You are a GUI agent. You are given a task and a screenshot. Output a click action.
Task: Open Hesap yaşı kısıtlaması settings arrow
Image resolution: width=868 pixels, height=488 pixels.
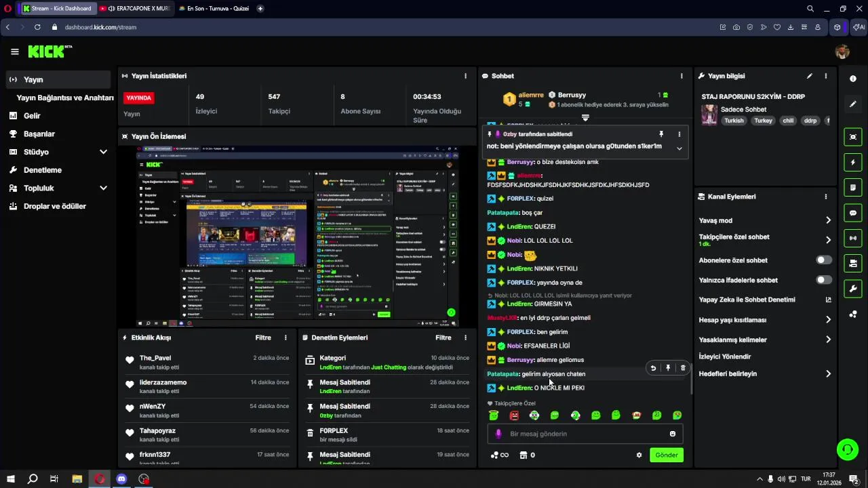(x=828, y=320)
